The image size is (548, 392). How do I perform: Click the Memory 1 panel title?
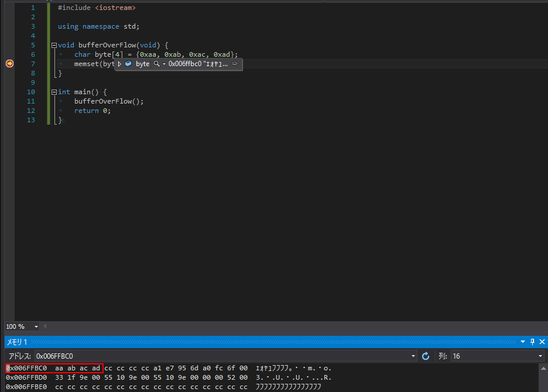17,342
